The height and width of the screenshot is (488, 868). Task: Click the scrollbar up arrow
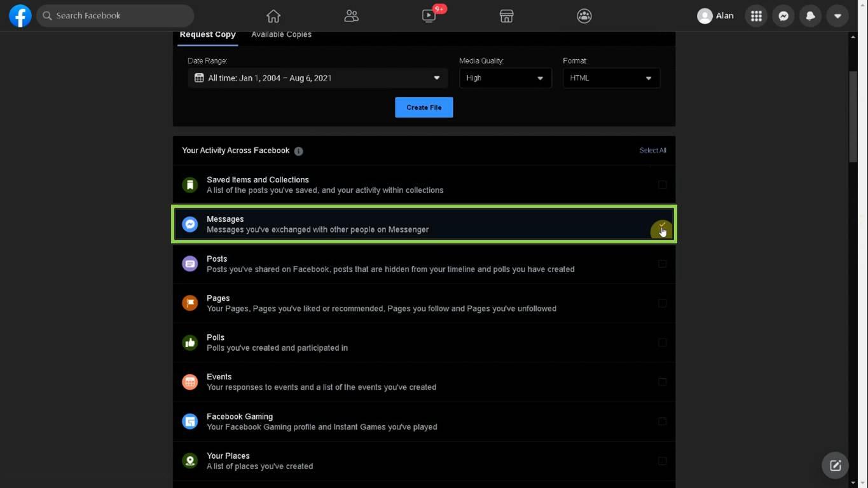853,37
